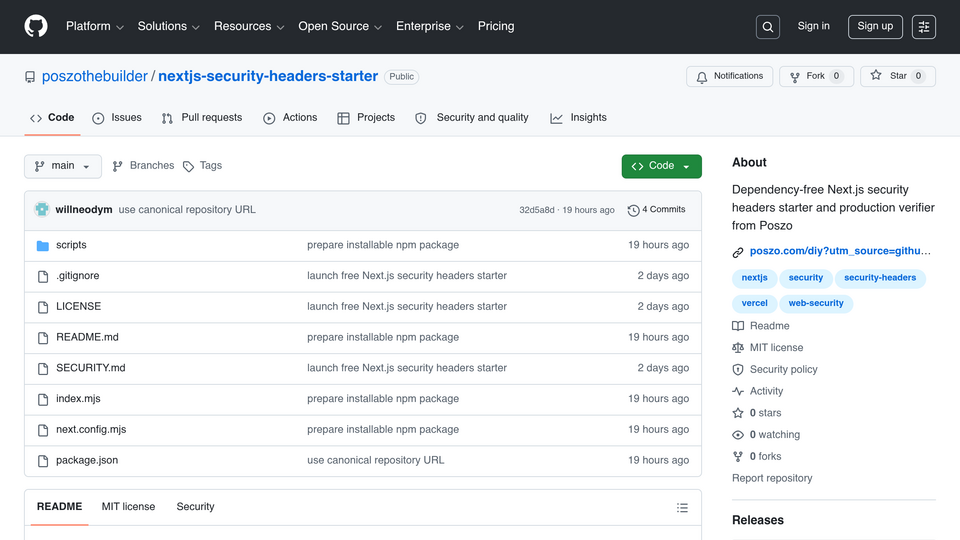The image size is (960, 540).
Task: Click the next.config.mjs file icon
Action: (43, 430)
